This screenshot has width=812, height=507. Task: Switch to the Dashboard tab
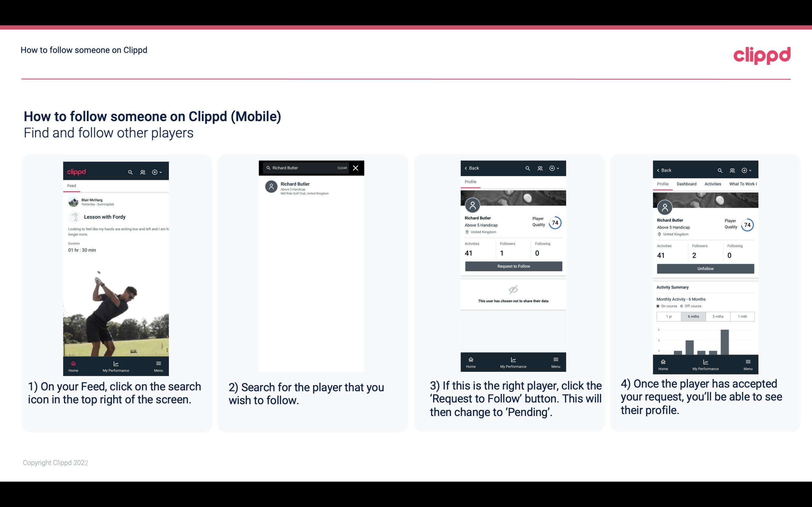tap(687, 184)
